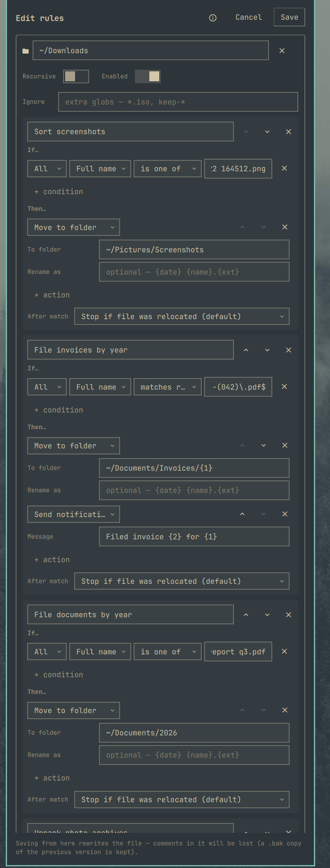Remove the ~/Downloads folder entry
Viewport: 330px width, 868px height.
282,51
